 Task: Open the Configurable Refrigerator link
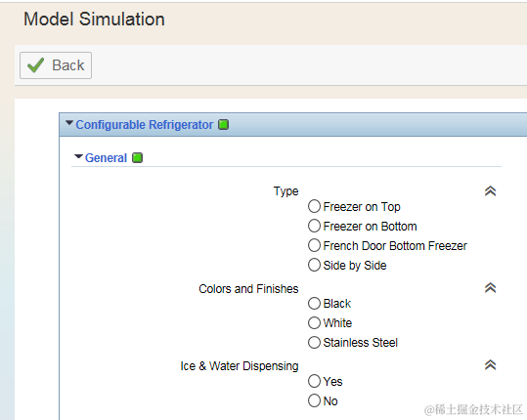[x=144, y=125]
